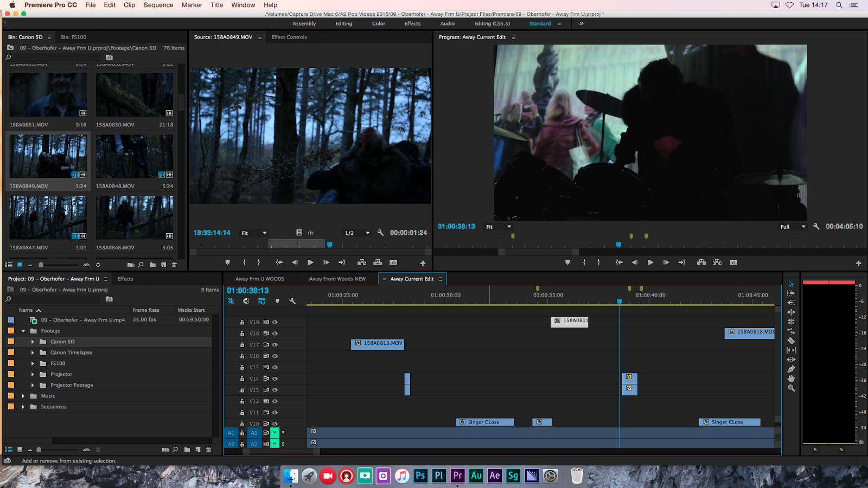Select the Pen tool

(791, 369)
